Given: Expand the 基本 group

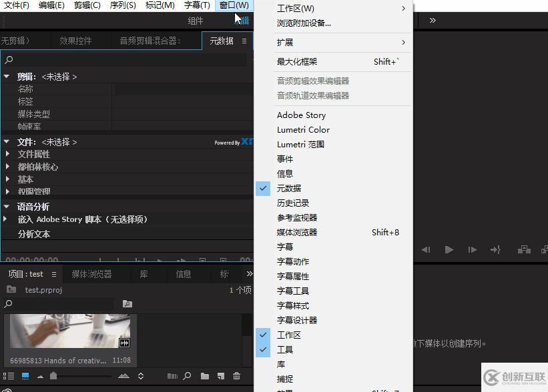Looking at the screenshot, I should pos(7,179).
